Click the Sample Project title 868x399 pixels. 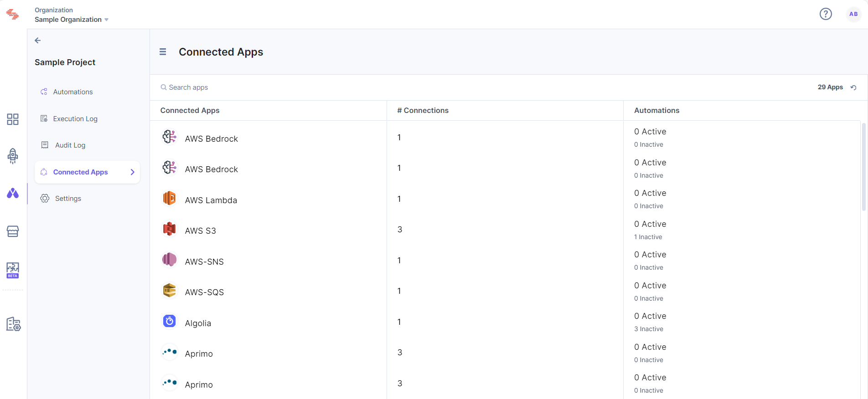(x=65, y=62)
